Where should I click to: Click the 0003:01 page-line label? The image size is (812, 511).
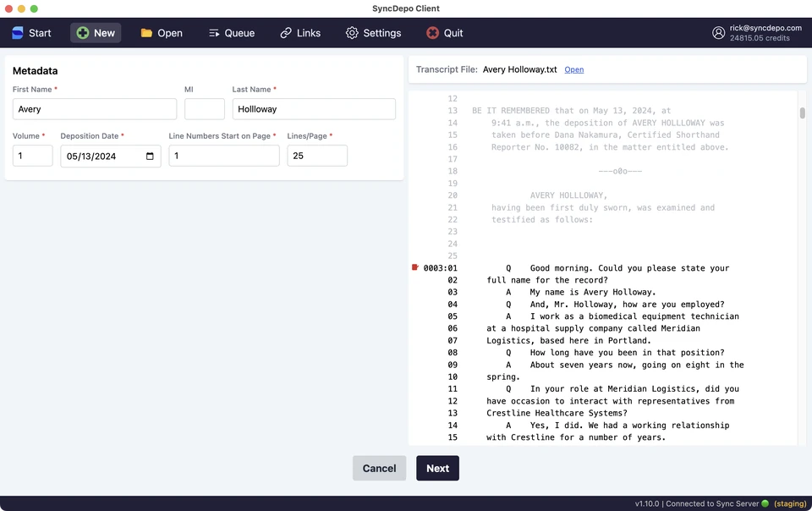click(440, 268)
